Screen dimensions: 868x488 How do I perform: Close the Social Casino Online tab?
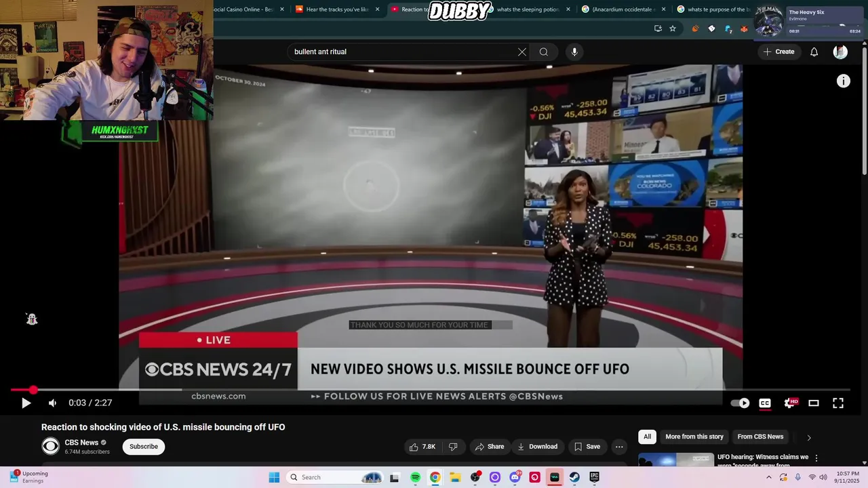[281, 9]
